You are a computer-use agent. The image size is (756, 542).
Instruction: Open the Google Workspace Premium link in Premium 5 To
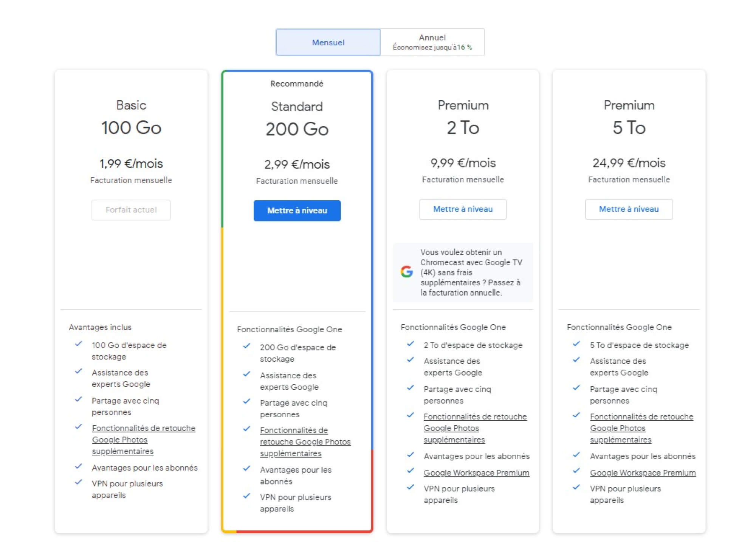[x=643, y=472]
